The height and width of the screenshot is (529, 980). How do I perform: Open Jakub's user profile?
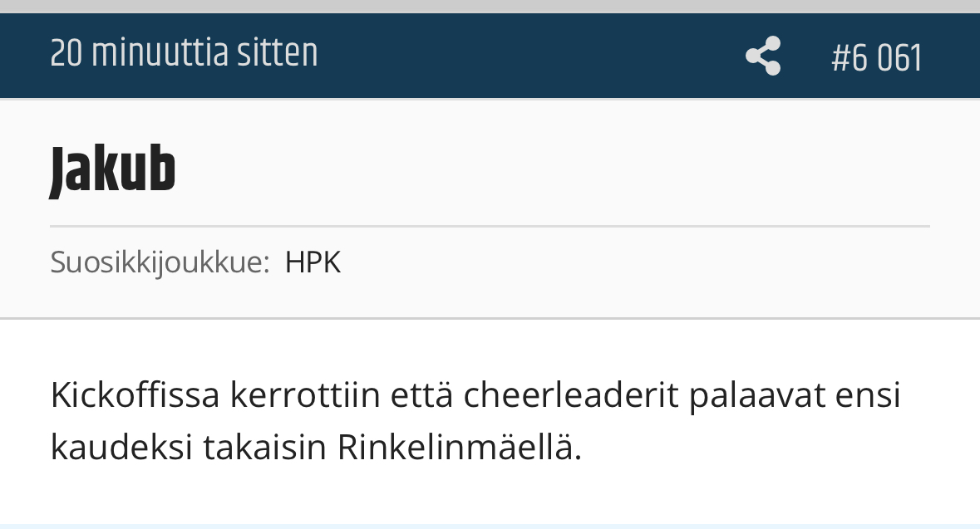[113, 170]
